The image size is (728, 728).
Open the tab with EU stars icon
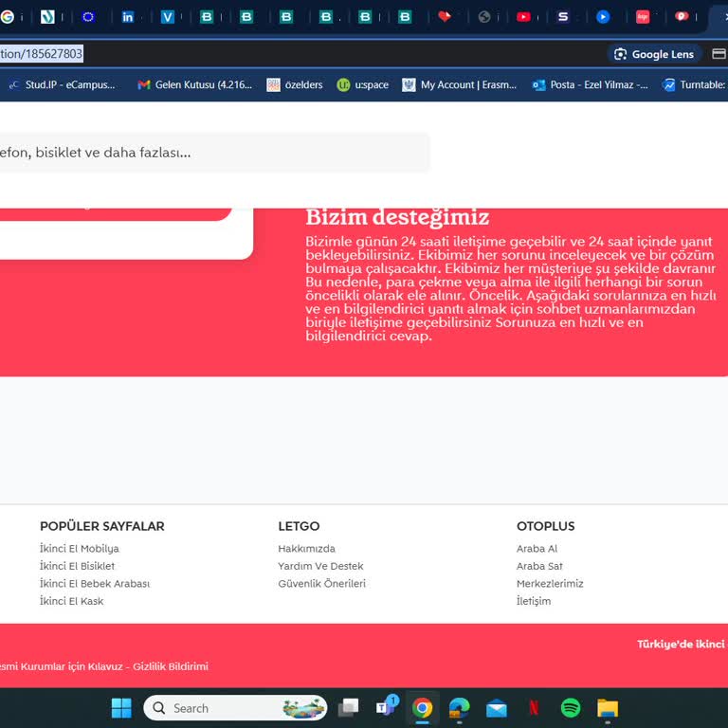88,17
